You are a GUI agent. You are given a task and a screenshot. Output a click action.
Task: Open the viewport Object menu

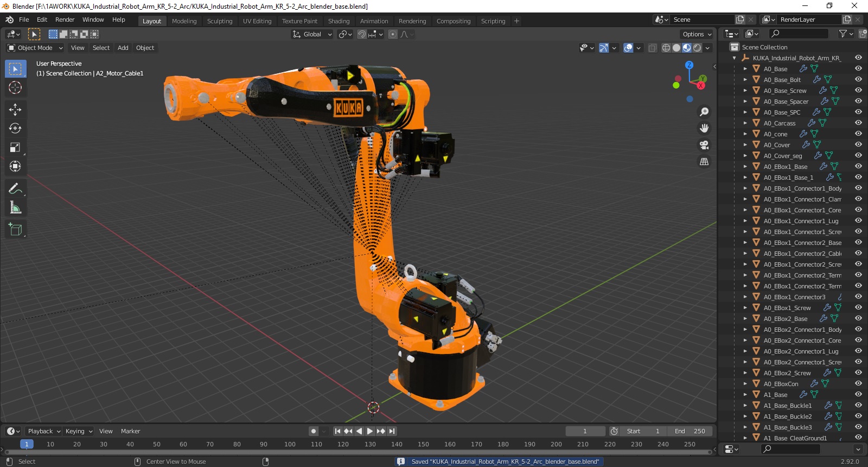pyautogui.click(x=145, y=48)
